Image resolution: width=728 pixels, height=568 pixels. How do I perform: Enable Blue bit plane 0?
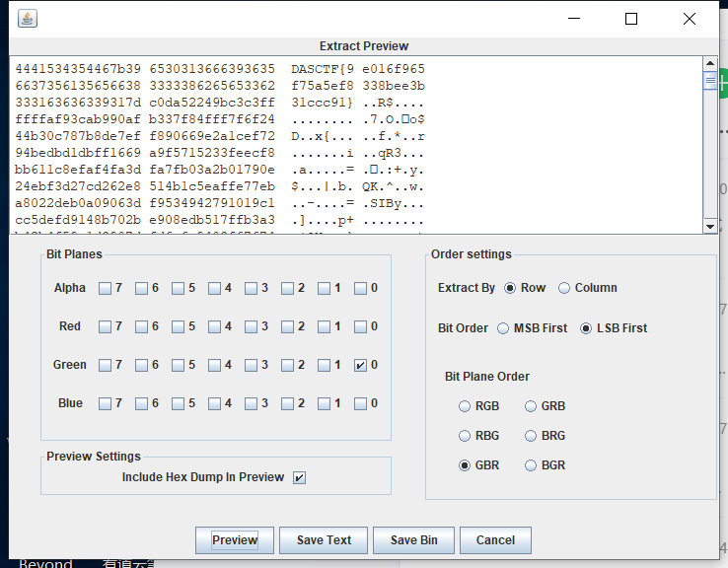360,404
